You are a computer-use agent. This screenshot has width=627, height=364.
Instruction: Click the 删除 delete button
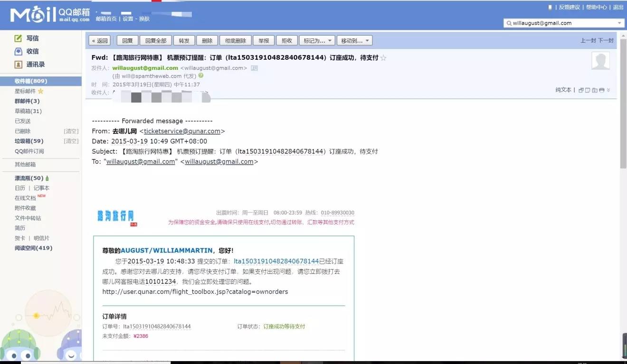(207, 41)
